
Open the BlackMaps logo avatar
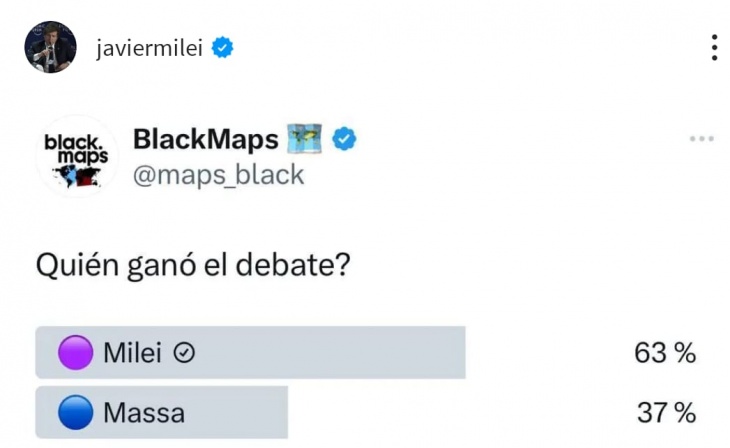click(77, 157)
